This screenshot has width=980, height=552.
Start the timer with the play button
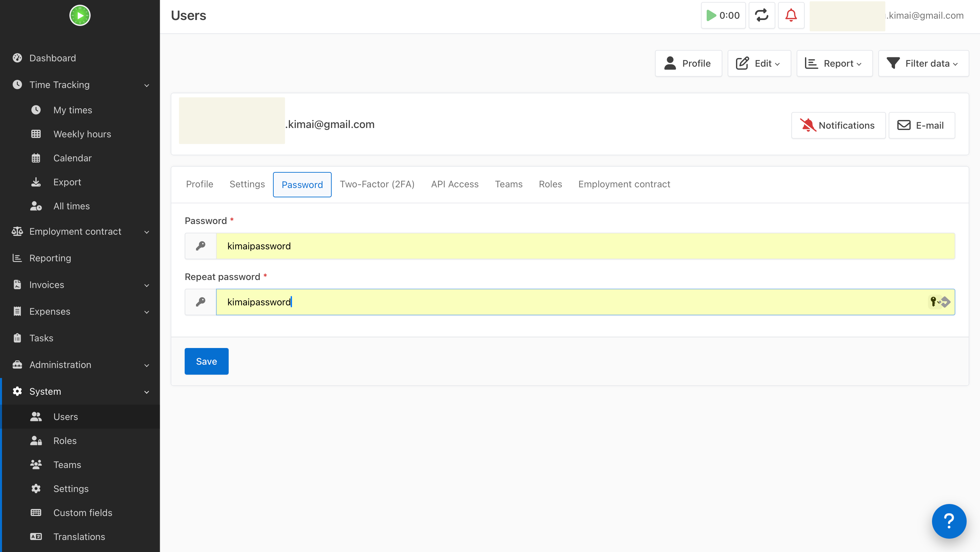pos(723,16)
